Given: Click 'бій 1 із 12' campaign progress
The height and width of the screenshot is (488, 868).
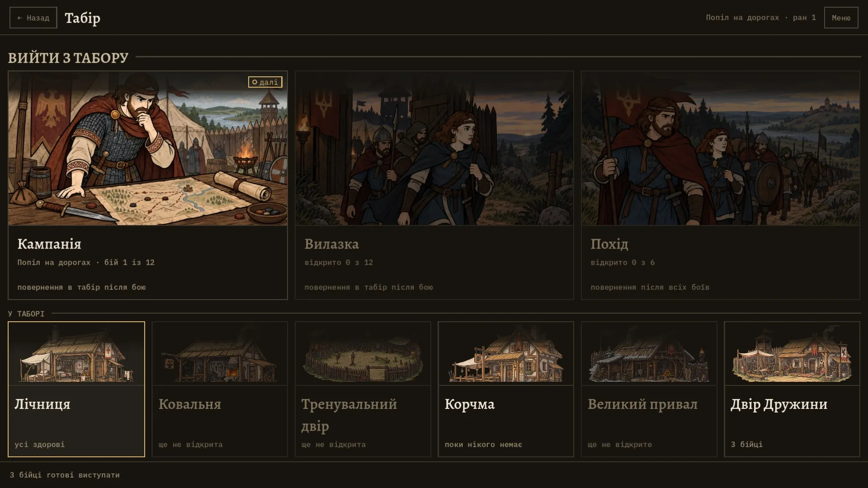Looking at the screenshot, I should pos(129,263).
